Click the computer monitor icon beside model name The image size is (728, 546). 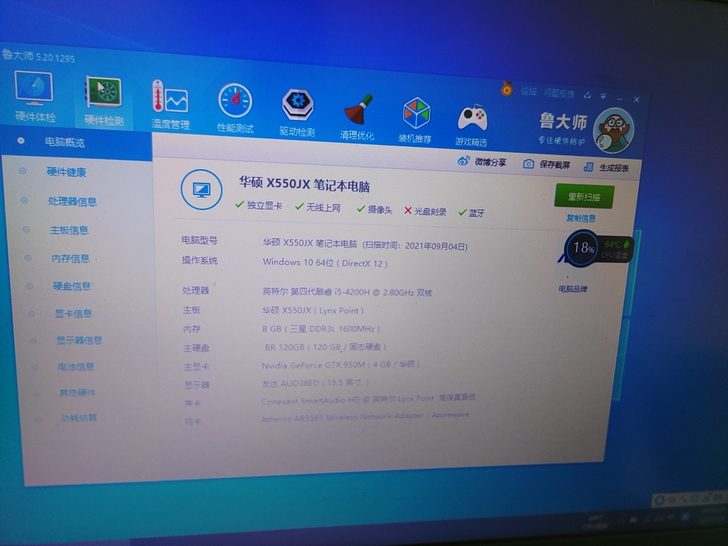[x=202, y=189]
